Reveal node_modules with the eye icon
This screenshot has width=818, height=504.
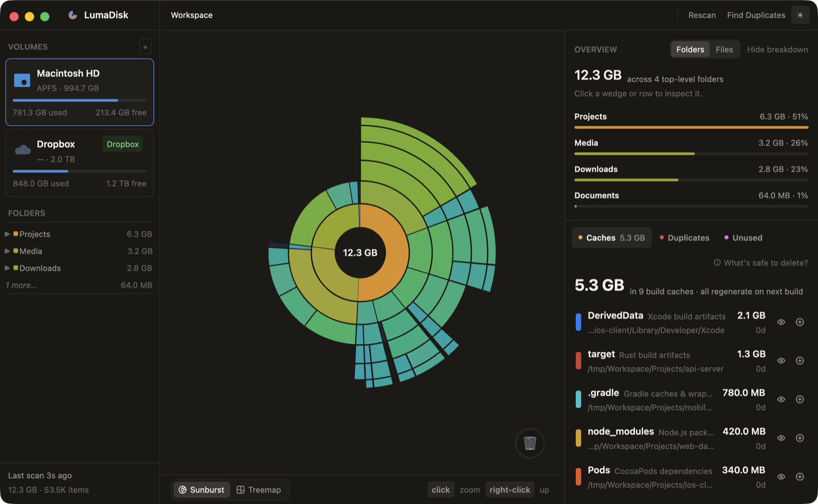point(781,438)
